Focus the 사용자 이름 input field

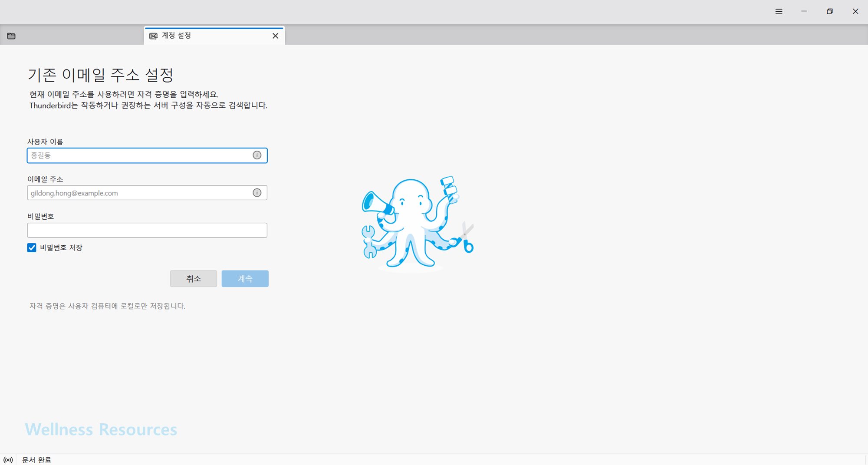[147, 155]
